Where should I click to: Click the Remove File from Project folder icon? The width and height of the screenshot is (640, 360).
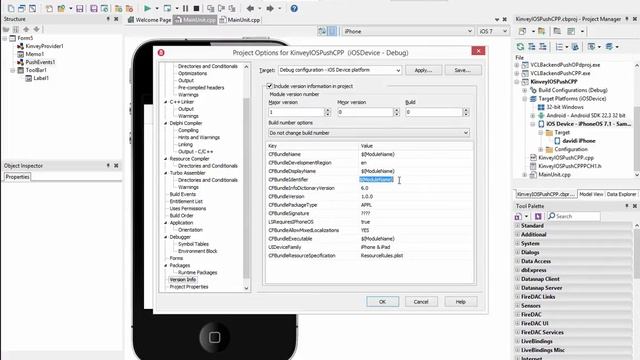tap(129, 8)
